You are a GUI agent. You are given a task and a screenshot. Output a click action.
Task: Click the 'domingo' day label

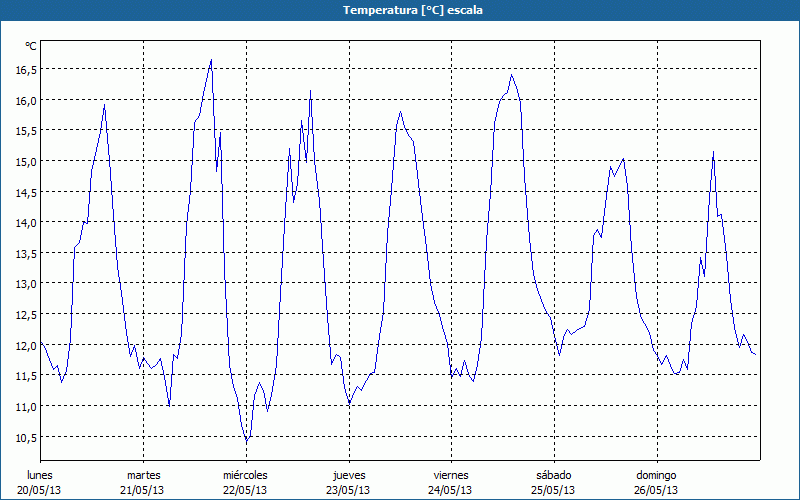click(x=656, y=475)
